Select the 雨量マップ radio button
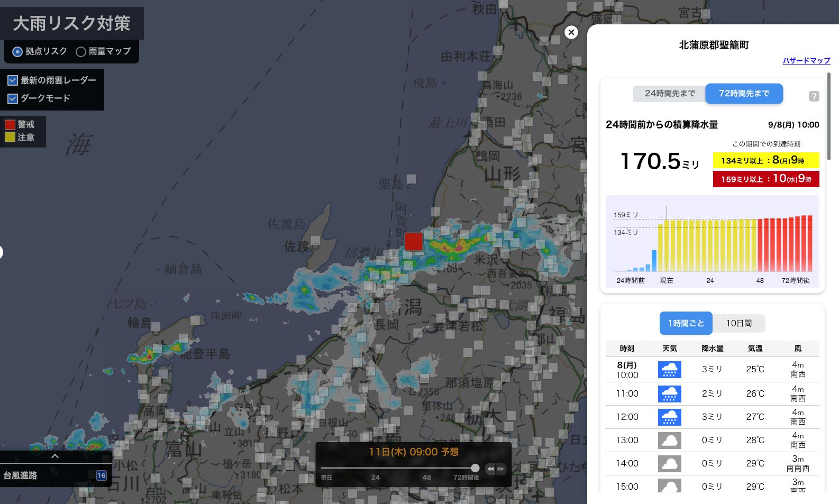The image size is (839, 504). (x=81, y=51)
